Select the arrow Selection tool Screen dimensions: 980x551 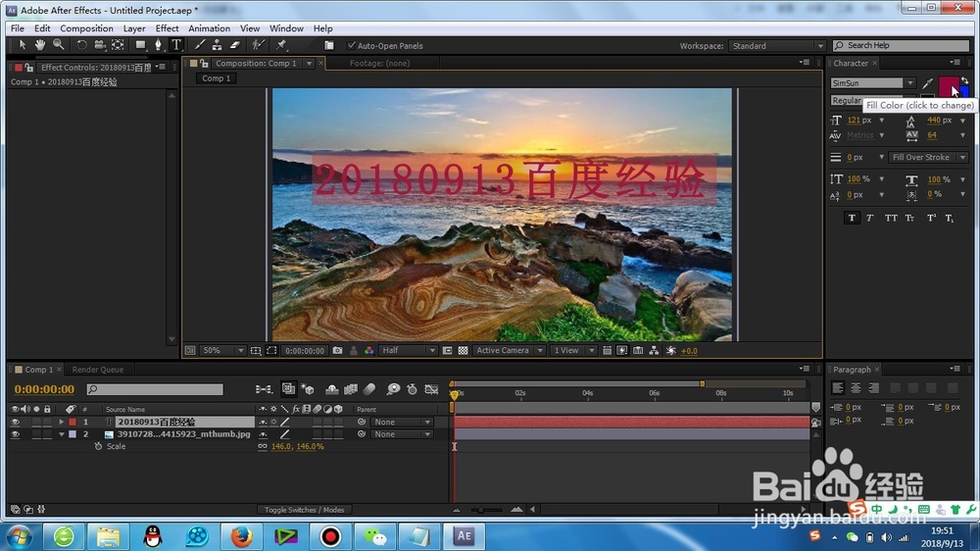point(22,45)
